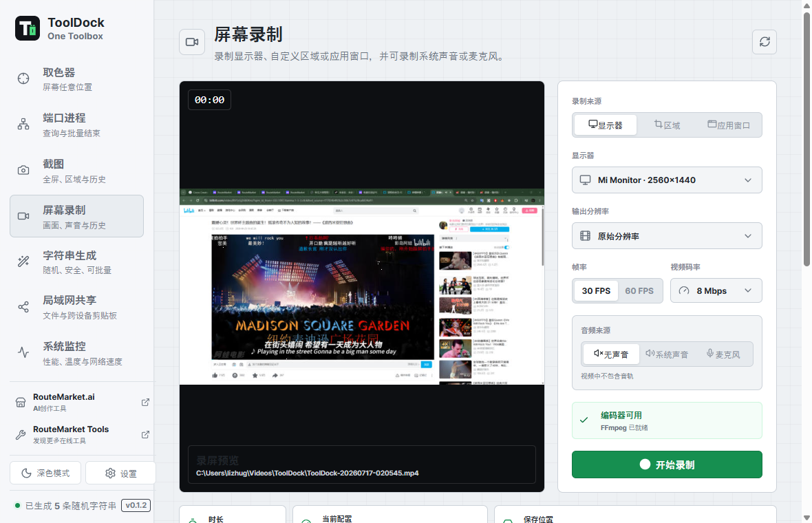Screen dimensions: 812x523
Task: Select 麦克风 audio source
Action: (x=723, y=354)
